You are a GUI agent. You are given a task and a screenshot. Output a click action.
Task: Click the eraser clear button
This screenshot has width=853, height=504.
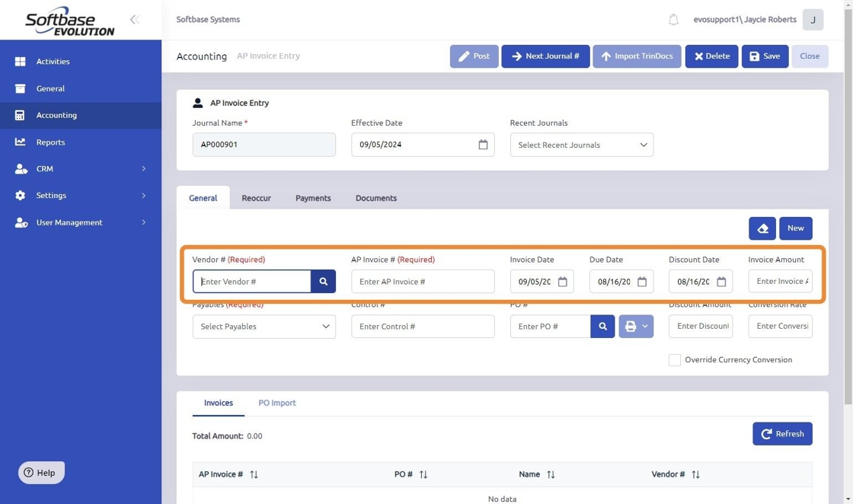tap(762, 228)
